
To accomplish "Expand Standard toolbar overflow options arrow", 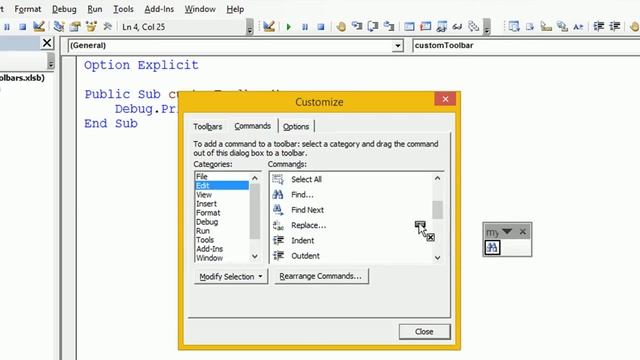I will [x=249, y=28].
